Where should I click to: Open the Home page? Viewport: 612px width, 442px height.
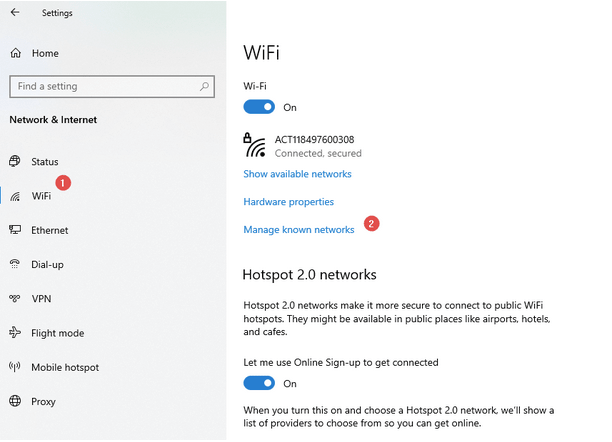(x=45, y=53)
